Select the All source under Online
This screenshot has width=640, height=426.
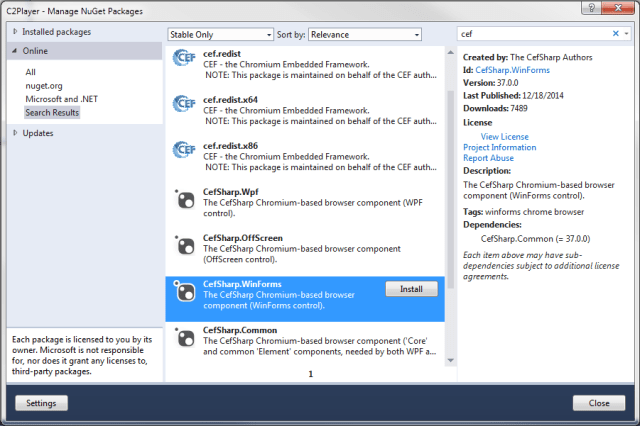coord(31,72)
